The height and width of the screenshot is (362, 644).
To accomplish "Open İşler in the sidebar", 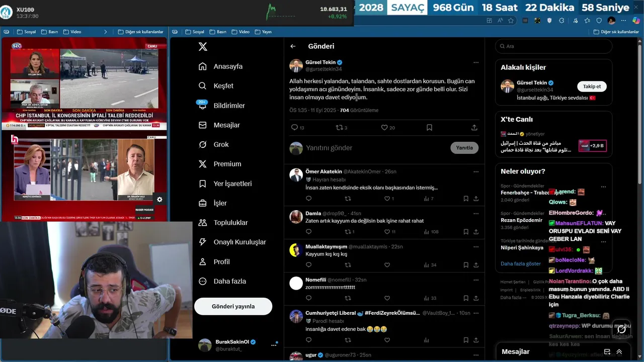I will [213, 203].
